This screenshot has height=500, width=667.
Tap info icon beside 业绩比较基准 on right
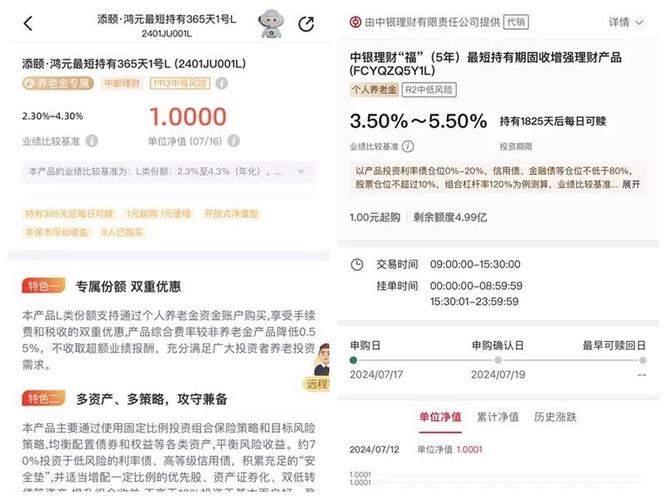click(x=408, y=146)
